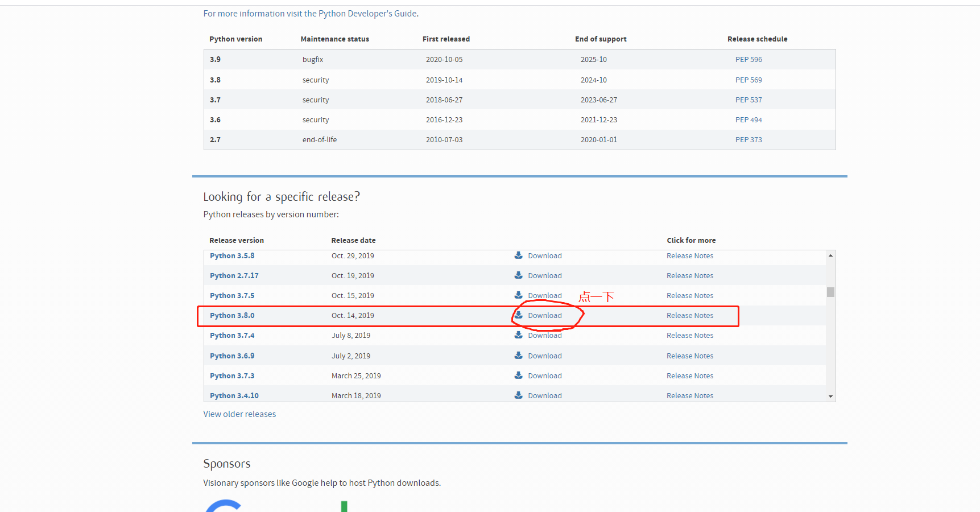Viewport: 980px width, 512px height.
Task: Select the 'July 8, 2019' release date
Action: (x=351, y=335)
